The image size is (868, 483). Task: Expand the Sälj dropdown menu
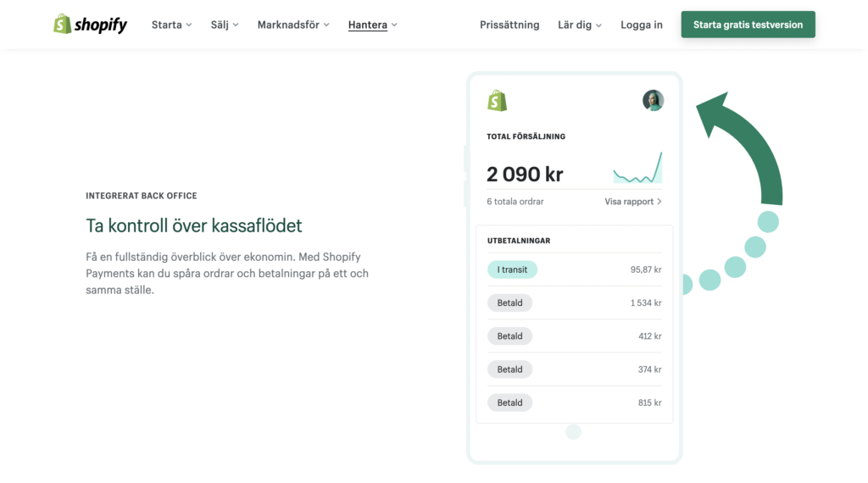click(225, 25)
